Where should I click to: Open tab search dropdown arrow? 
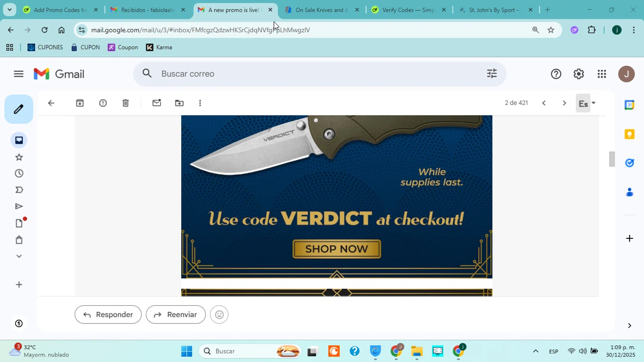[x=9, y=10]
